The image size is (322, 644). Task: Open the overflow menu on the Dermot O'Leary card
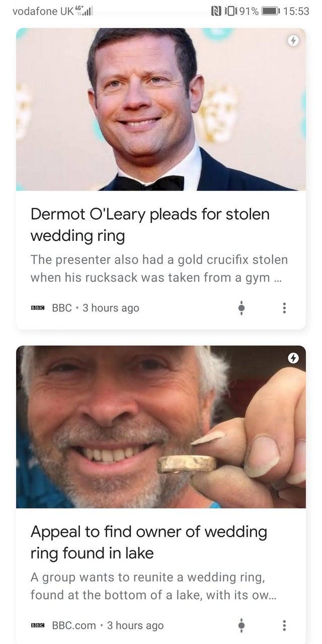[284, 308]
